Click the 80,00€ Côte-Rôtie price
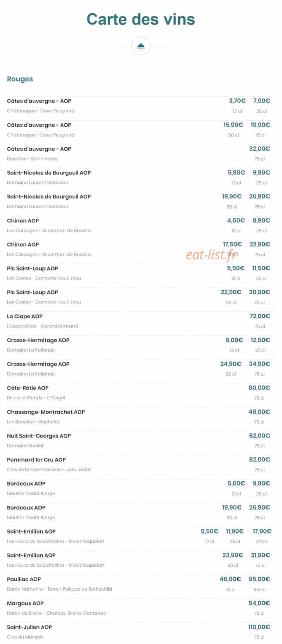 tap(259, 388)
